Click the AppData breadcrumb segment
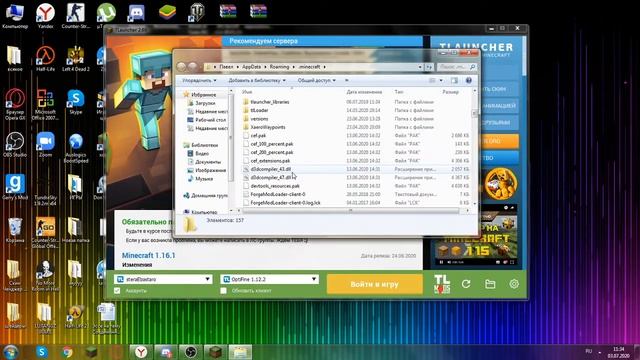This screenshot has width=640, height=360. (251, 67)
